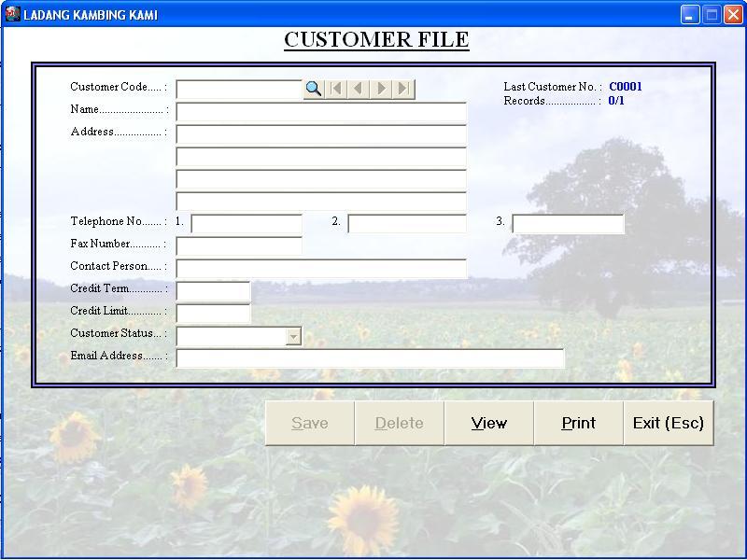Jump to last record navigation icon
Viewport: 747px width, 560px height.
403,89
